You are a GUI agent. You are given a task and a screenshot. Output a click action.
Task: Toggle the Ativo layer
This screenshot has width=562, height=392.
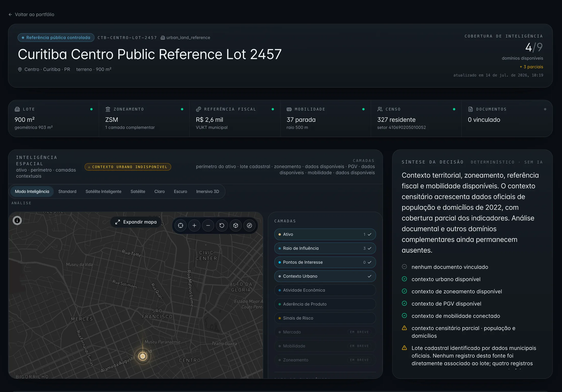[x=325, y=234]
